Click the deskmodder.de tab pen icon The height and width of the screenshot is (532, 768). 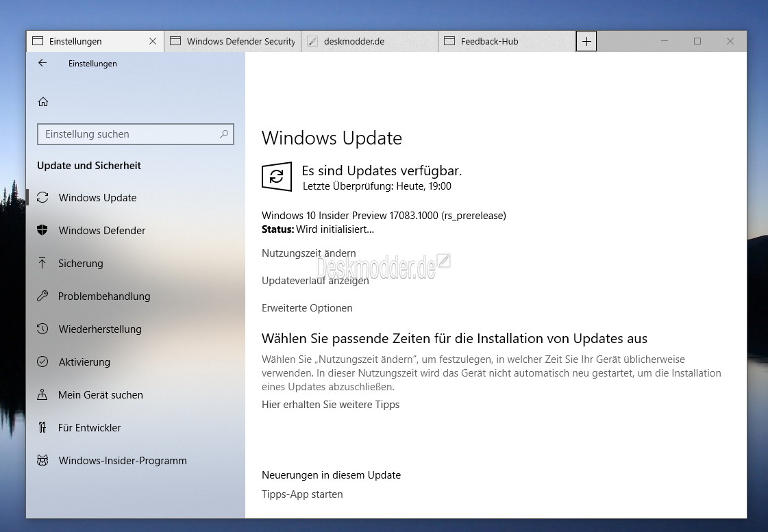tap(312, 41)
